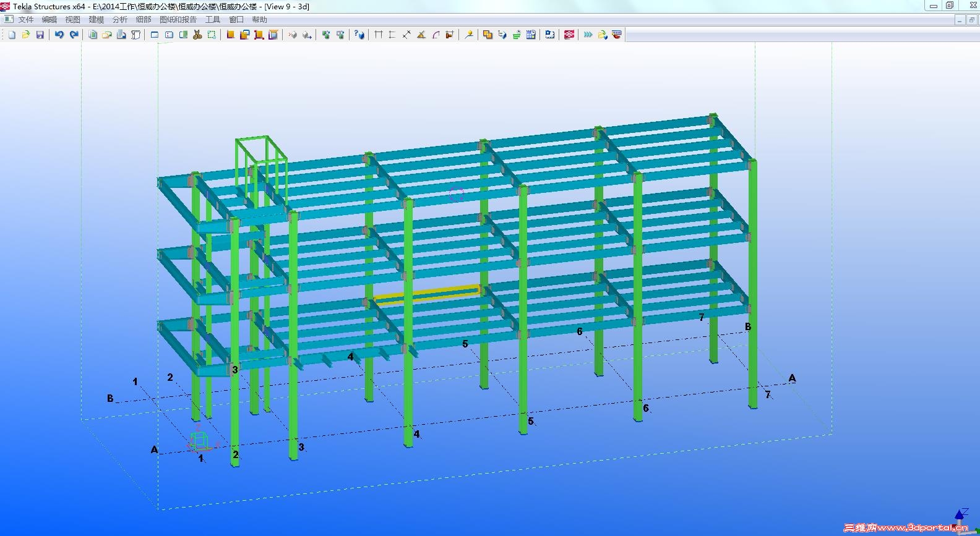
Task: Select the arc measure tool
Action: [436, 35]
